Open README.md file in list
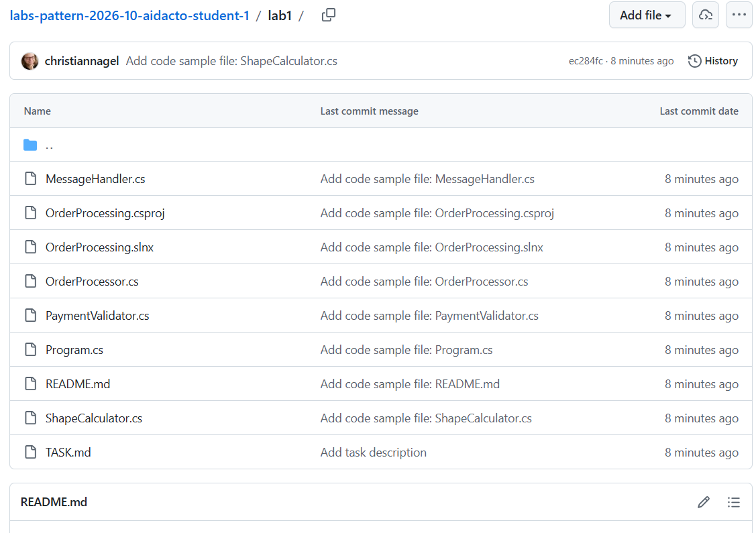Viewport: 756px width, 533px height. click(78, 384)
